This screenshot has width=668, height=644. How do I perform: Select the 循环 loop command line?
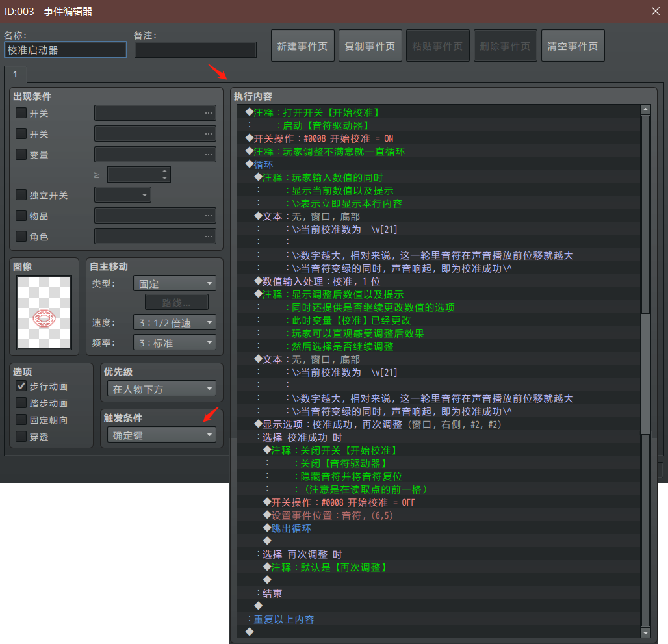coord(439,164)
